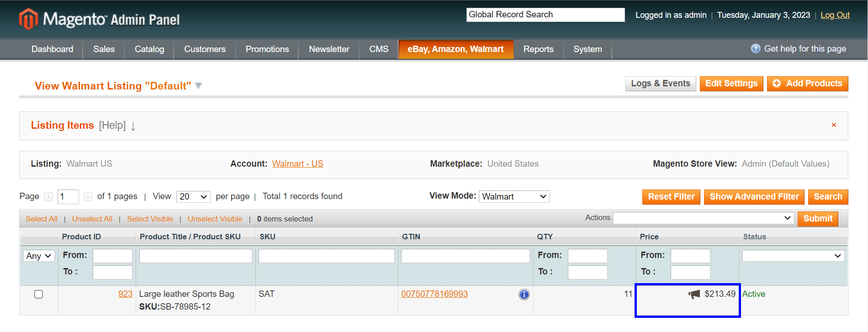Click the next page arrow icon
This screenshot has height=332, width=868.
[88, 197]
